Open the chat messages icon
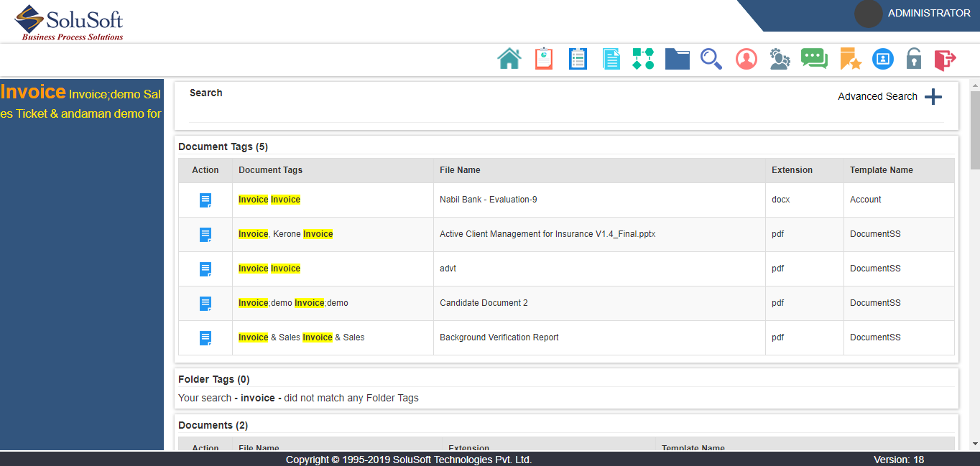980x466 pixels. pos(814,59)
